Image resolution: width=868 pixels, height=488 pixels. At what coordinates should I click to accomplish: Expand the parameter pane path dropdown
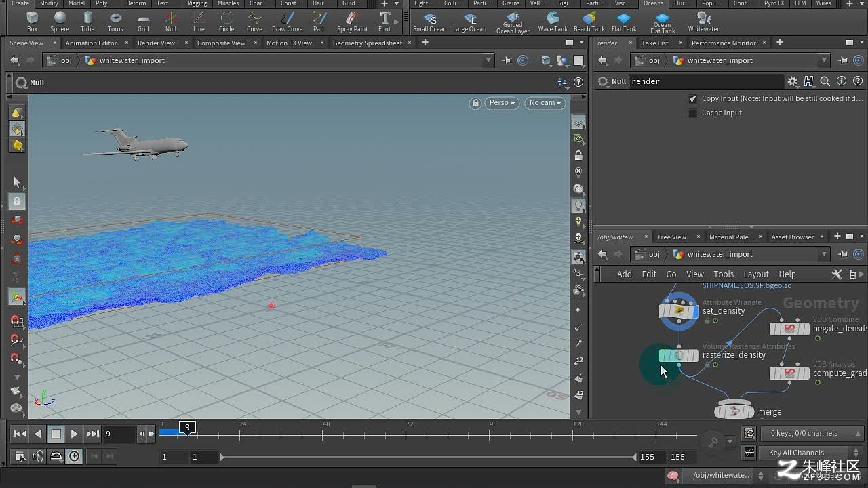pyautogui.click(x=824, y=60)
